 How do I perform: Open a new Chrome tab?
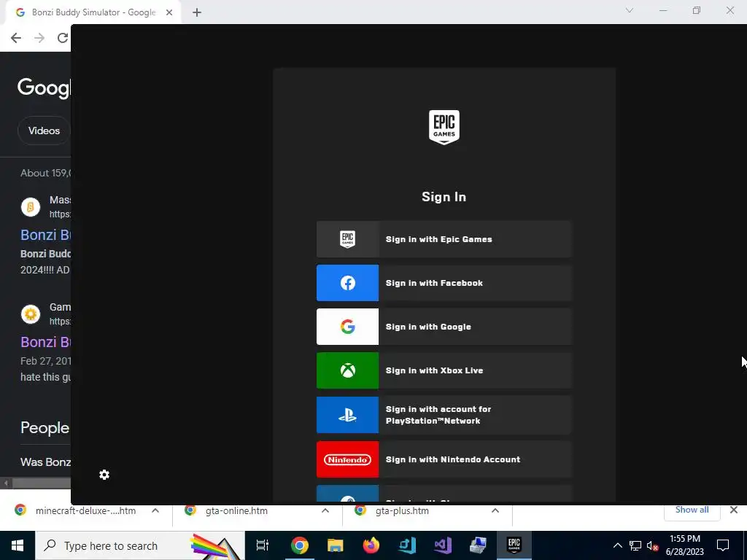[x=197, y=12]
